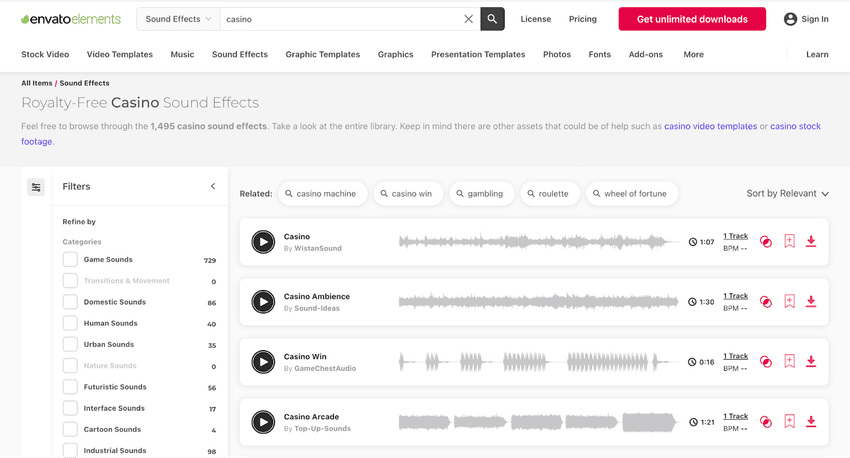Check the Industrial Sounds category
This screenshot has width=850, height=458.
(70, 450)
